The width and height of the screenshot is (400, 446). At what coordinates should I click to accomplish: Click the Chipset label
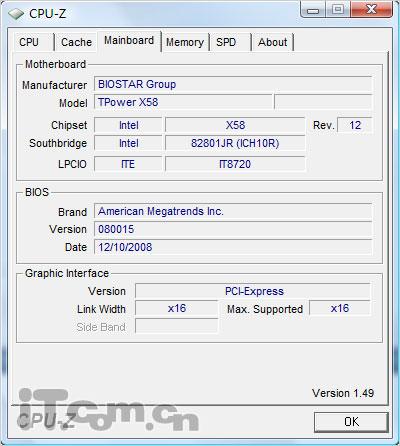coord(69,126)
